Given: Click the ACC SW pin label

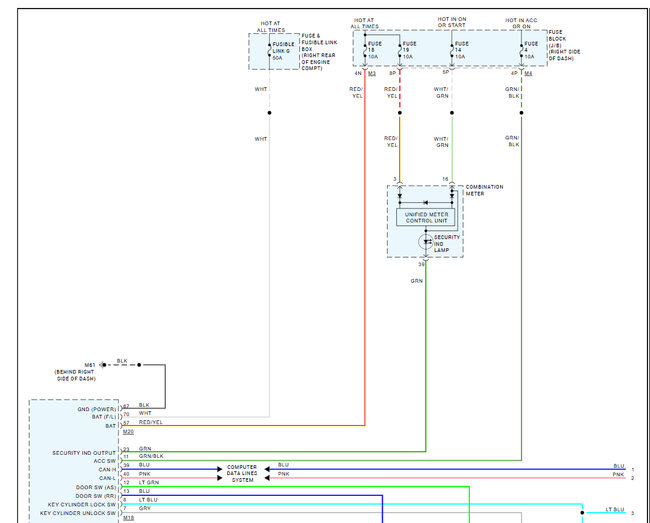Looking at the screenshot, I should (x=105, y=461).
